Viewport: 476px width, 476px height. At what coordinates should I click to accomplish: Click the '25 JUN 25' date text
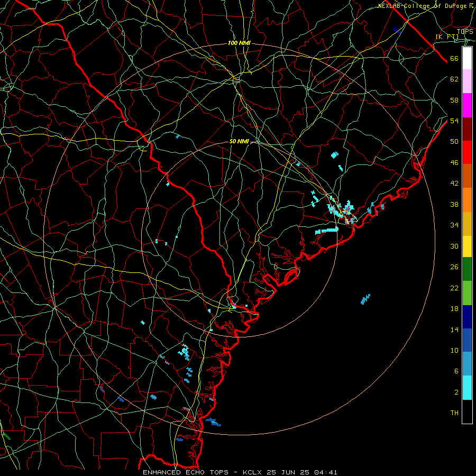[288, 472]
